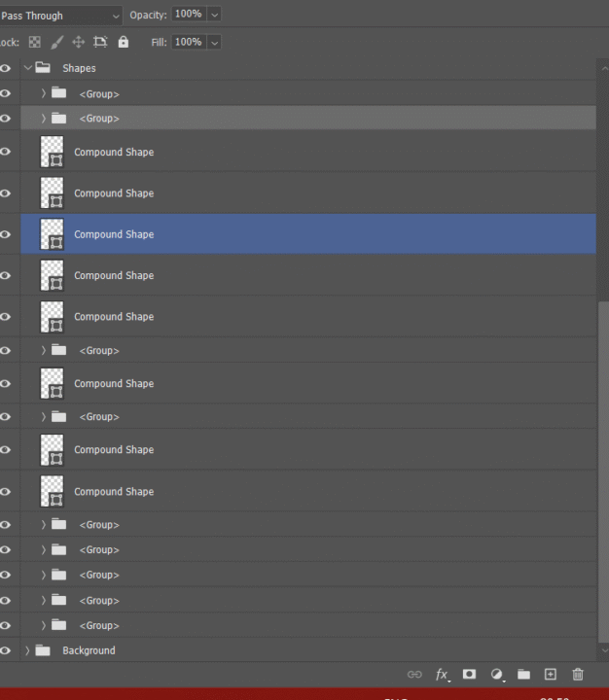Click the link layers icon
The image size is (609, 700).
click(x=414, y=674)
